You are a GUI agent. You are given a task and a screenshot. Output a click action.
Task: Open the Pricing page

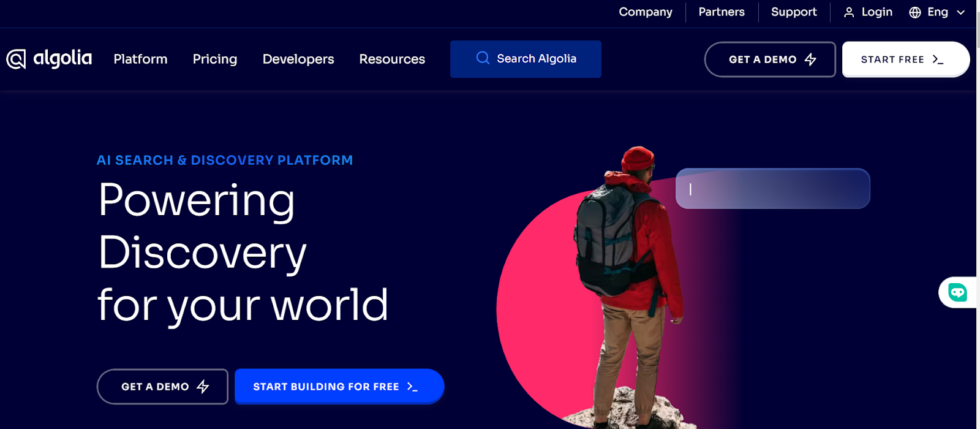pos(215,59)
